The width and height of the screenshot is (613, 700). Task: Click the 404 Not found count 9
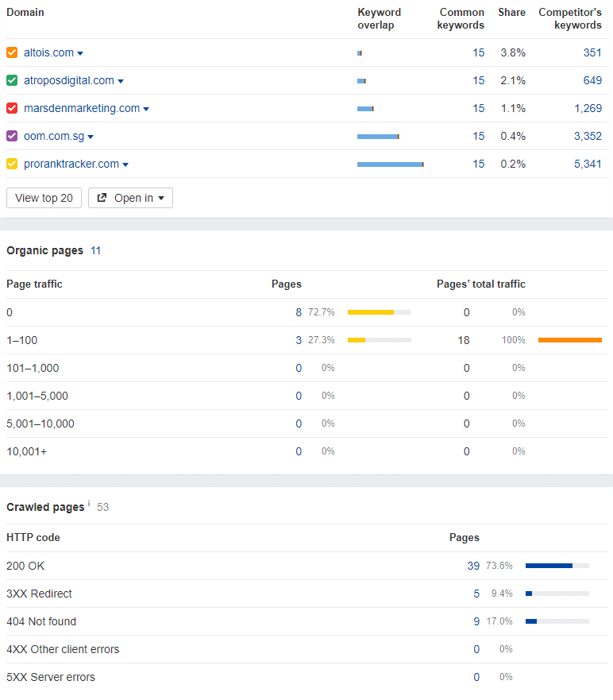point(476,621)
